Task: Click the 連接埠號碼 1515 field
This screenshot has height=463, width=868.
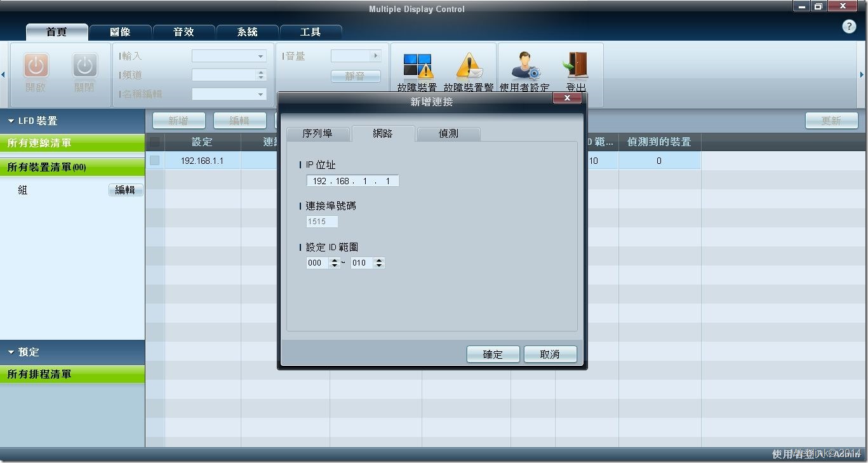Action: pyautogui.click(x=322, y=222)
